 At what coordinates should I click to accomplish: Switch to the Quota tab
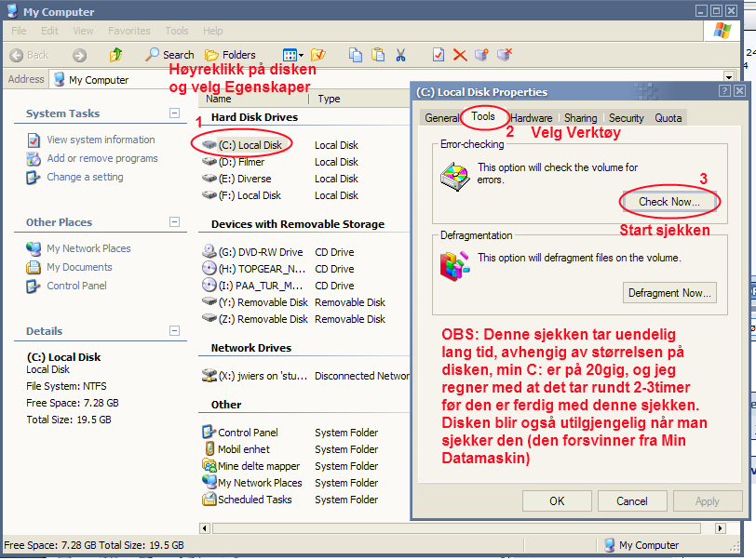coord(668,118)
